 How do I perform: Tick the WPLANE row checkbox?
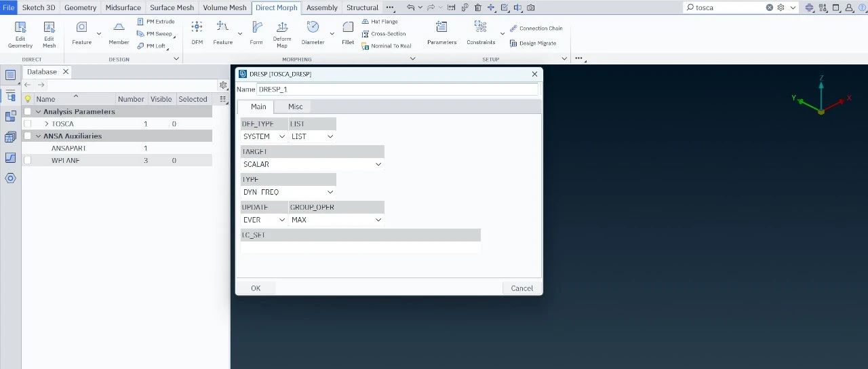pyautogui.click(x=28, y=161)
